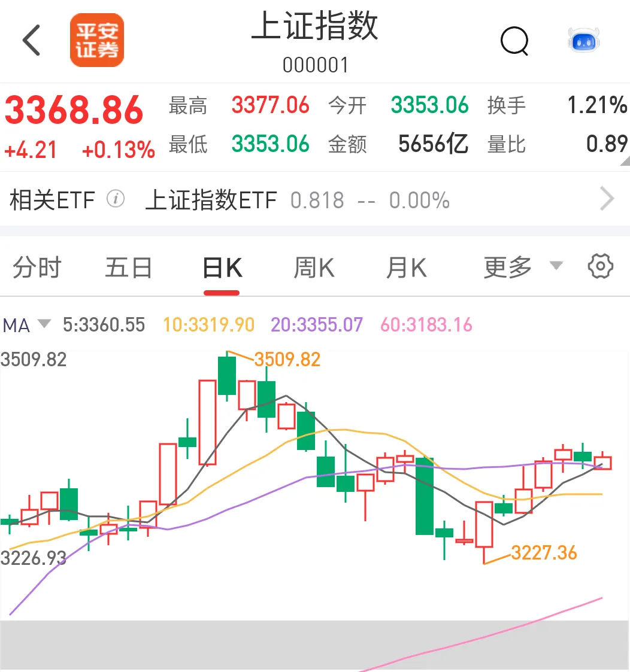Switch to the 分时 chart view

38,267
